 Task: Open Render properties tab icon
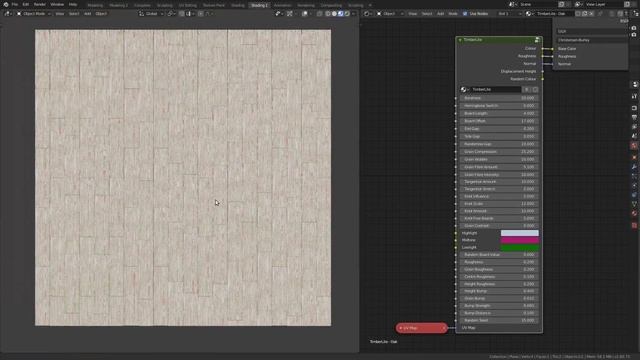(x=634, y=108)
